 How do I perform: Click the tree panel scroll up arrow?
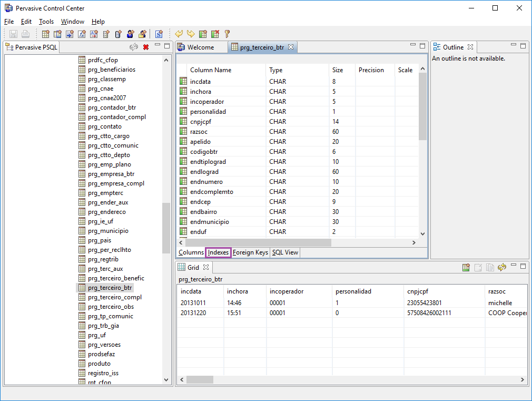point(166,60)
